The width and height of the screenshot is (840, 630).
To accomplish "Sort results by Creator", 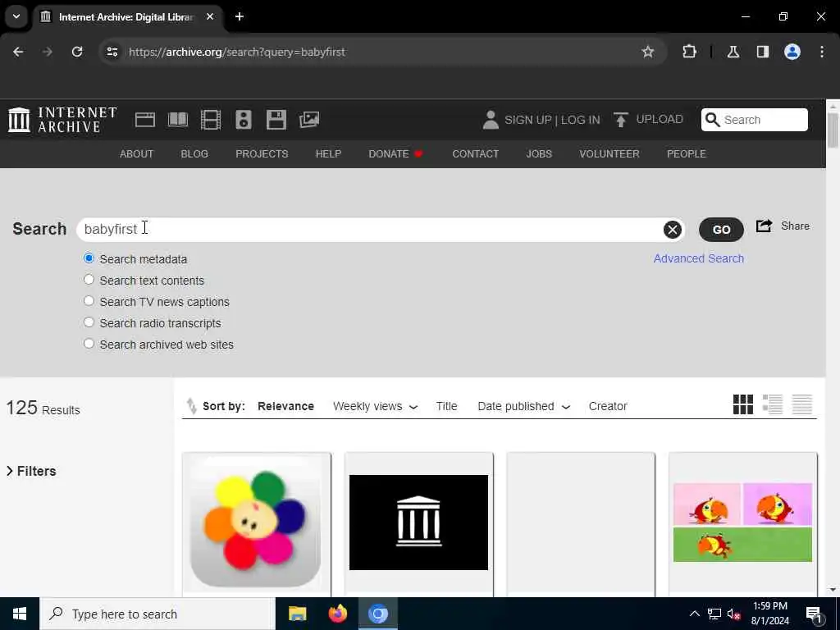I will pyautogui.click(x=608, y=406).
